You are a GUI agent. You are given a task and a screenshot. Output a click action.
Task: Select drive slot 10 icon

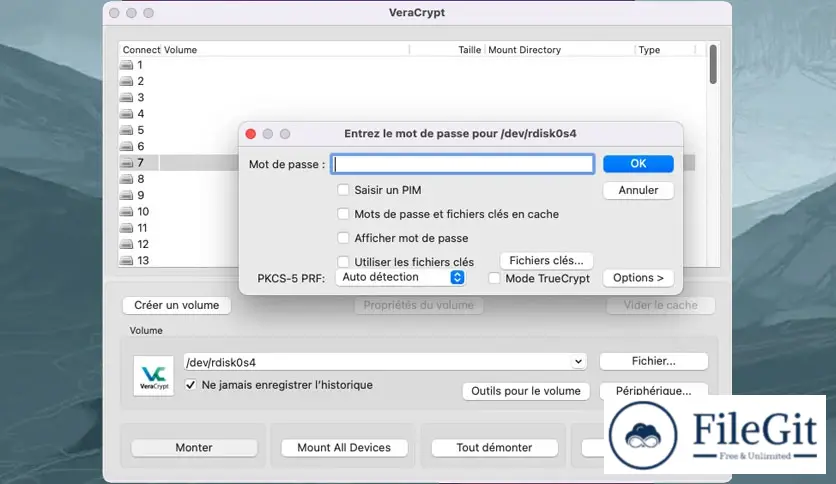(x=126, y=212)
